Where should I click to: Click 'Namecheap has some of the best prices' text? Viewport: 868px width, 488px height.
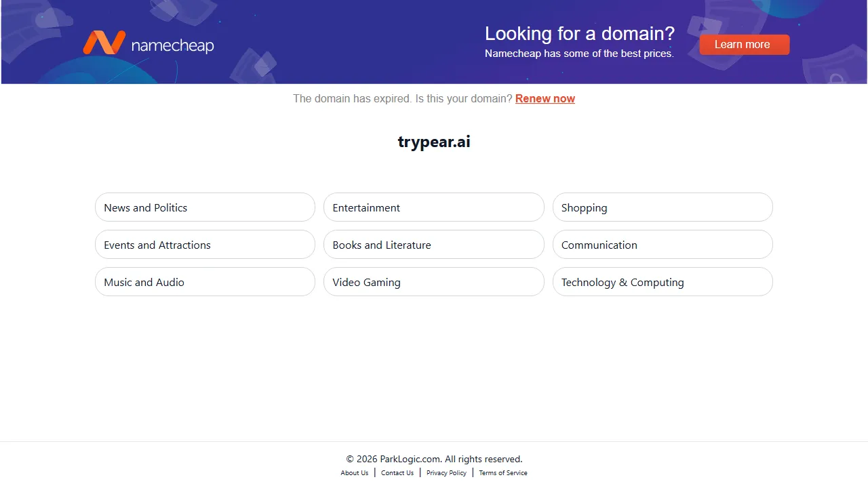579,54
